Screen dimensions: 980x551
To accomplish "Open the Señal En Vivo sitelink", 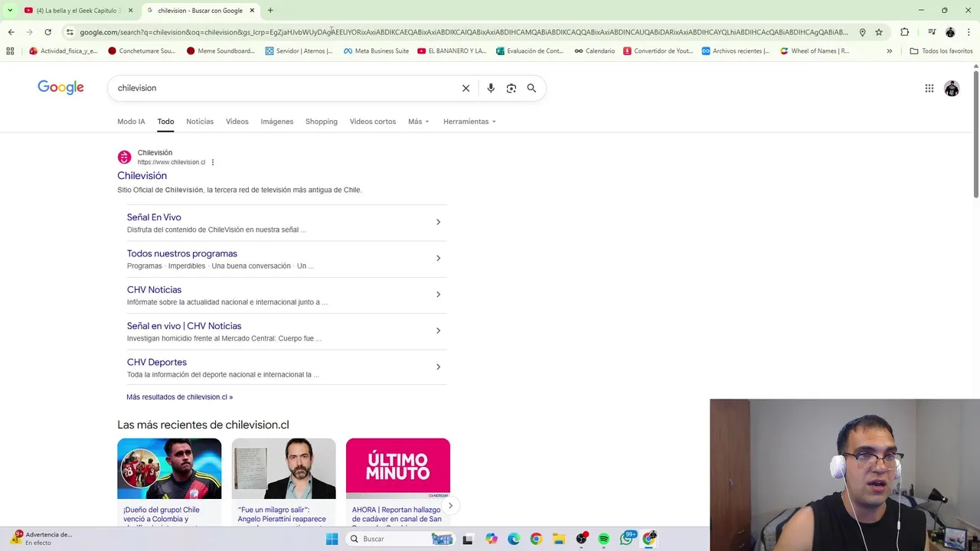I will pos(154,217).
